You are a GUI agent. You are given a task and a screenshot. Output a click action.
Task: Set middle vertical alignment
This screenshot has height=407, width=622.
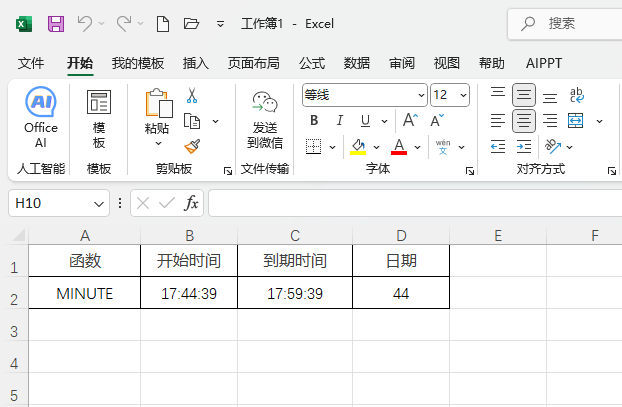pos(524,95)
